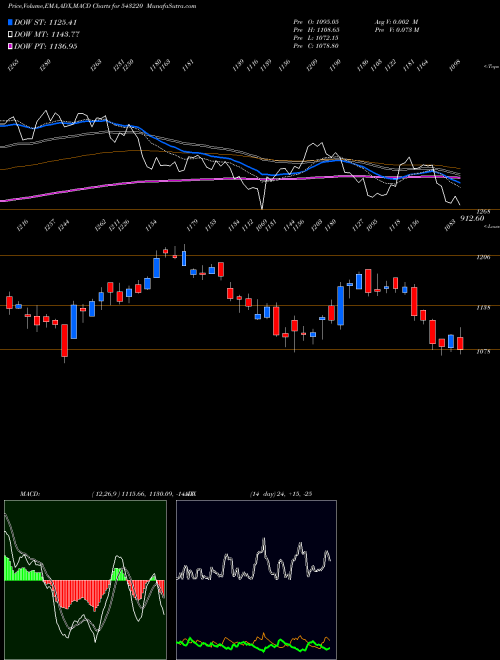Click the 'Pre O: 1095.05' open value
Image resolution: width=500 pixels, height=660 pixels.
pos(316,21)
